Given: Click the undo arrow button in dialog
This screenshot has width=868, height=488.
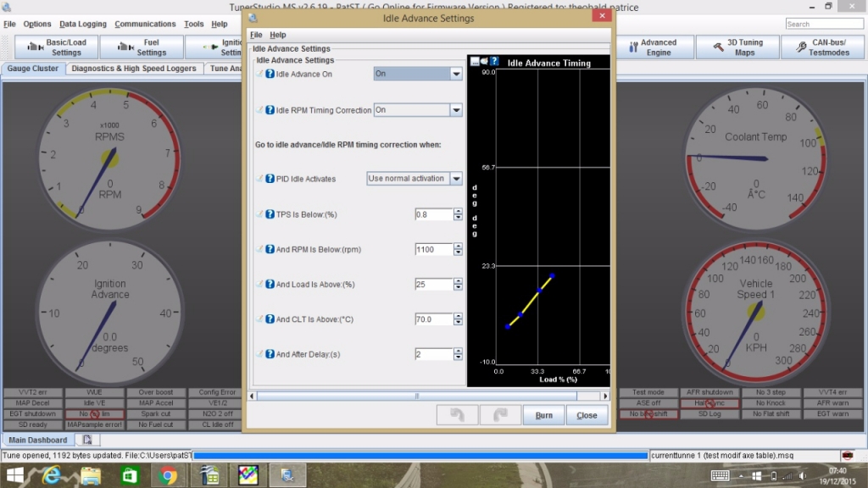Looking at the screenshot, I should [457, 415].
